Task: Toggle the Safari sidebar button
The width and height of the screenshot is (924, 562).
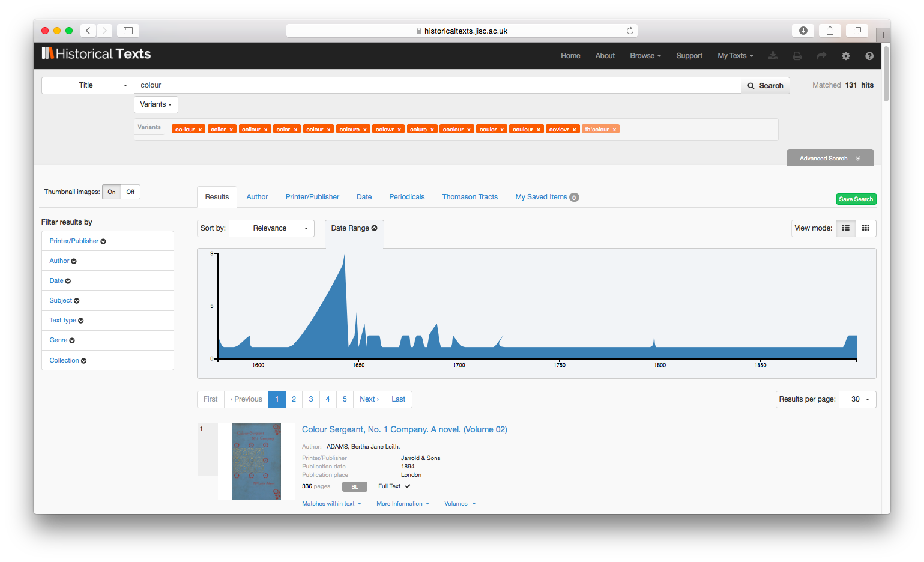Action: point(128,31)
